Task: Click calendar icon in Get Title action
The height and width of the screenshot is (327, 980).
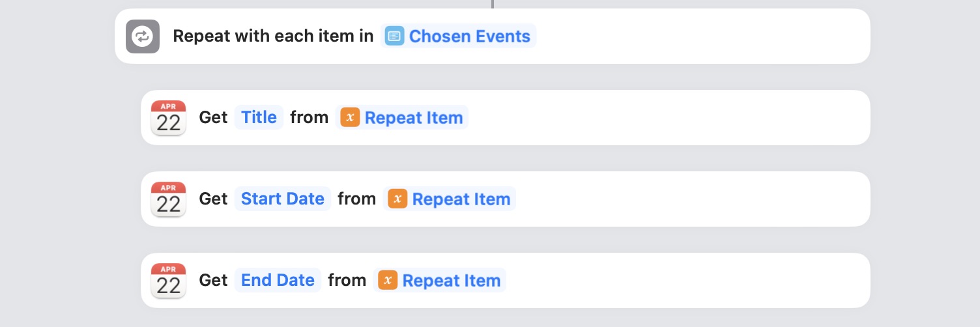Action: [168, 118]
